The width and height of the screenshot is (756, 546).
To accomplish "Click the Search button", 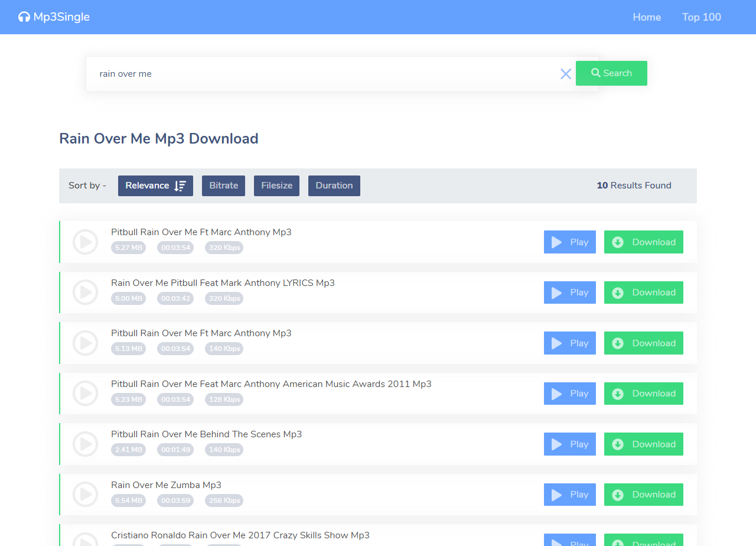I will pos(611,73).
